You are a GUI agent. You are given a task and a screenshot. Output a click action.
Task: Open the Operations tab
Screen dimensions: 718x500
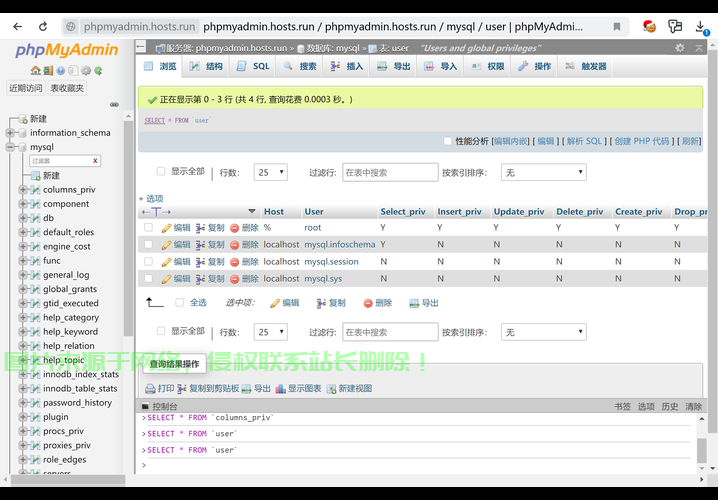pos(534,66)
